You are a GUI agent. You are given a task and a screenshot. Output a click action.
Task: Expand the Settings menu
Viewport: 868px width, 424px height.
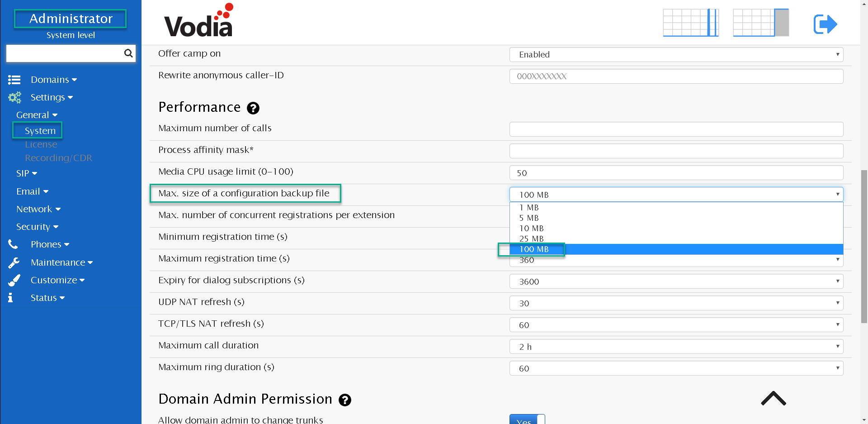point(52,97)
